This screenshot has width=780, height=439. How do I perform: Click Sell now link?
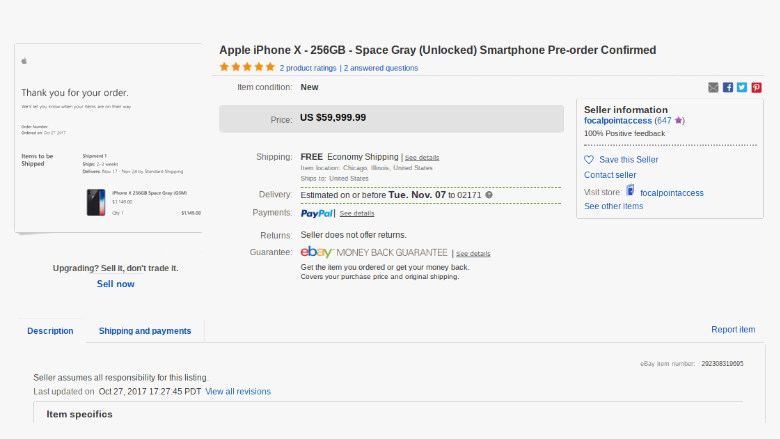click(x=115, y=284)
